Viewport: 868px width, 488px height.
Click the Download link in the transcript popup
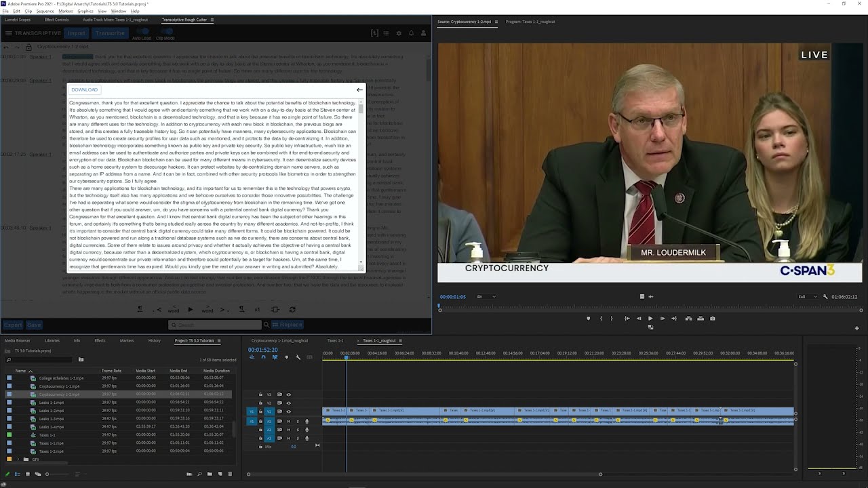click(x=84, y=89)
